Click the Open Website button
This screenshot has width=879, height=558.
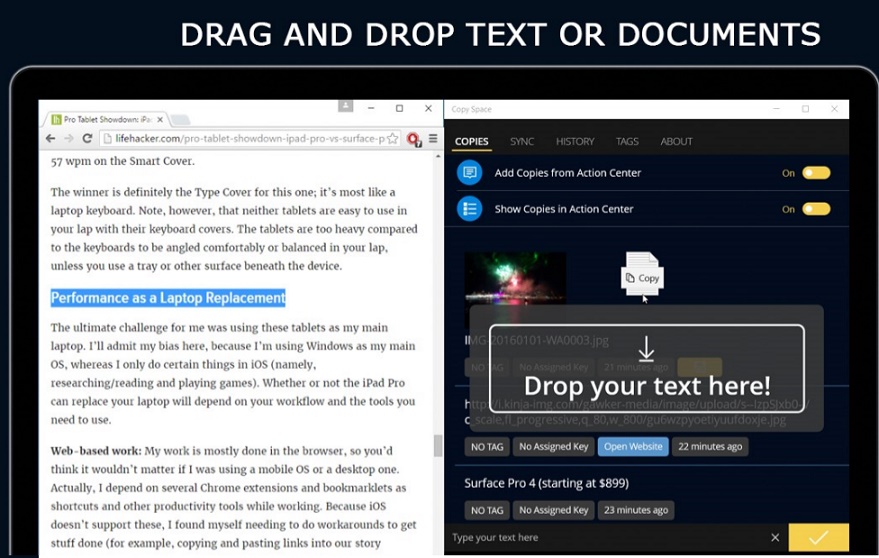632,446
